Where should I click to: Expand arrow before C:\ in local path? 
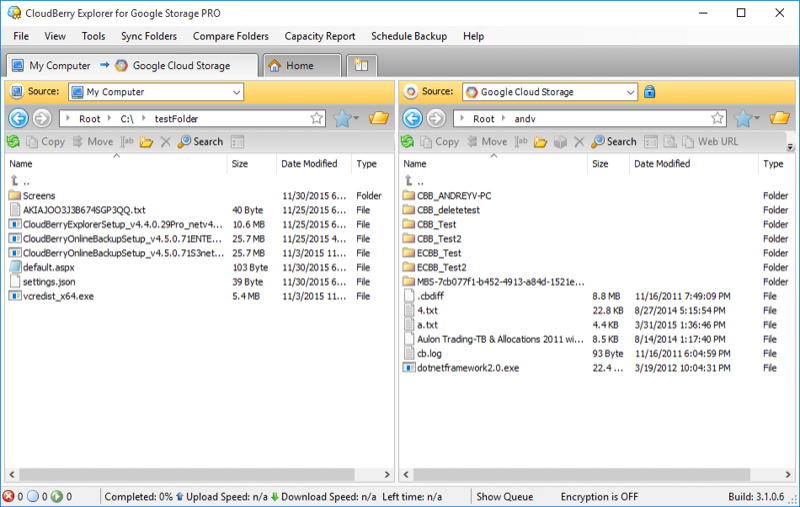pos(109,118)
